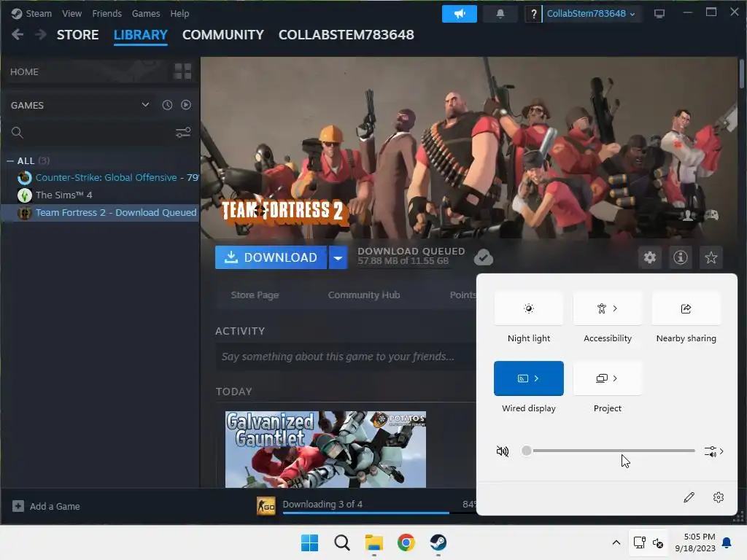Open Windows taskbar search
This screenshot has width=747, height=560.
[341, 542]
